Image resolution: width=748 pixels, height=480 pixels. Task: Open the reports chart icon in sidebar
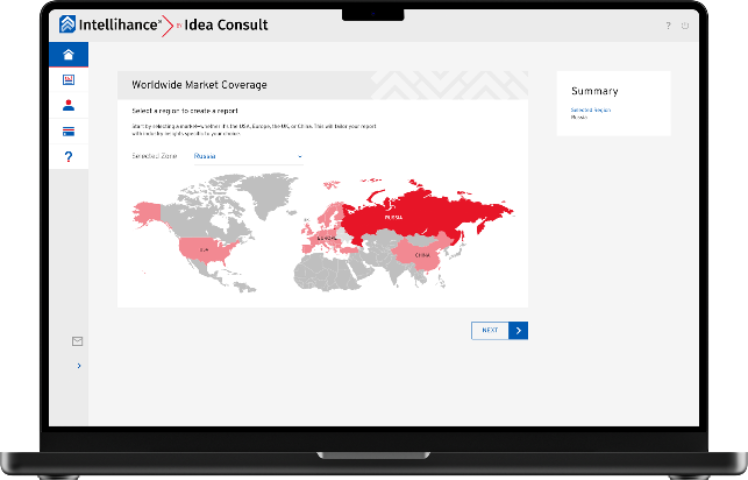[x=68, y=80]
